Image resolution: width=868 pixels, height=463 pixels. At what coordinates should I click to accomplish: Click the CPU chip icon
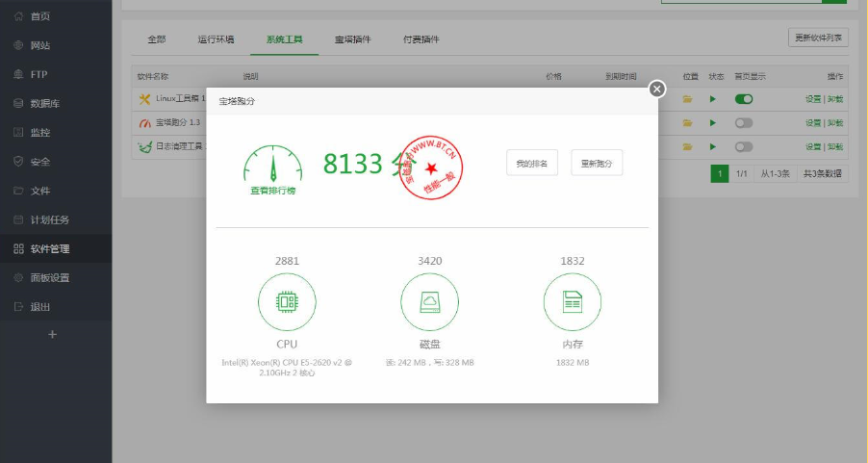pyautogui.click(x=287, y=302)
